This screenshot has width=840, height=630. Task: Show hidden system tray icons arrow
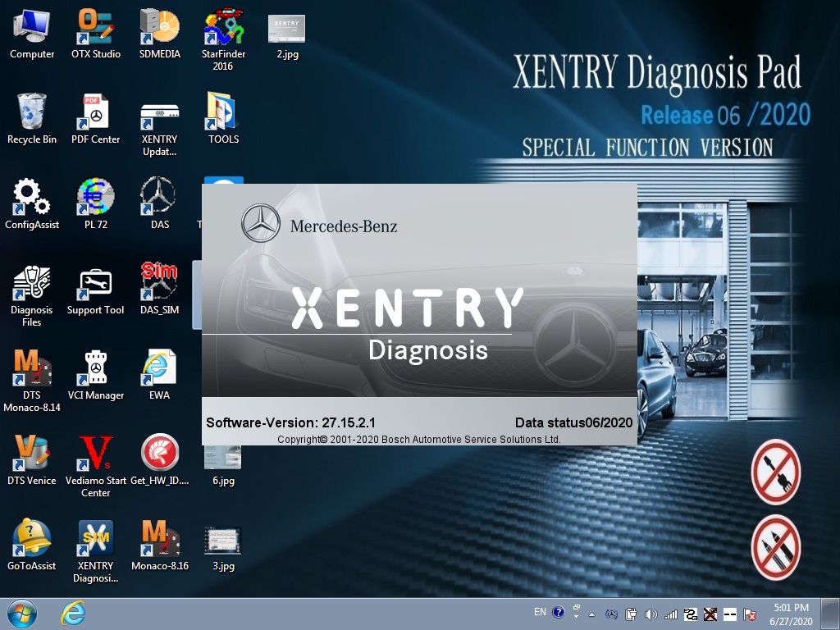click(x=591, y=614)
